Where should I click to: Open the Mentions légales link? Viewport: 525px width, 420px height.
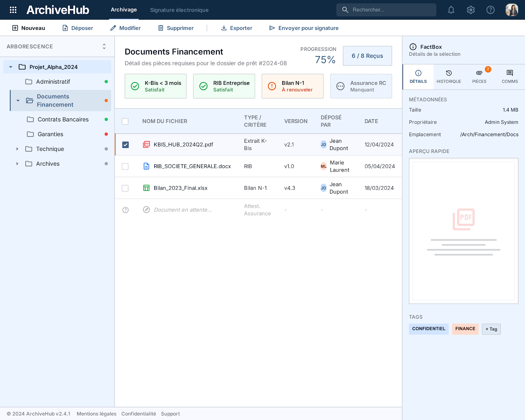click(x=96, y=414)
